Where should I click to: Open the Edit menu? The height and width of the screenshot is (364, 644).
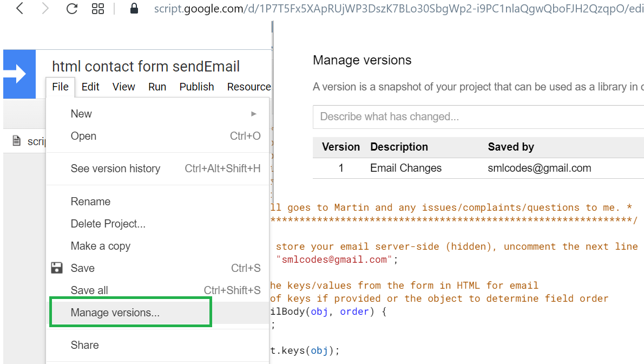[90, 87]
